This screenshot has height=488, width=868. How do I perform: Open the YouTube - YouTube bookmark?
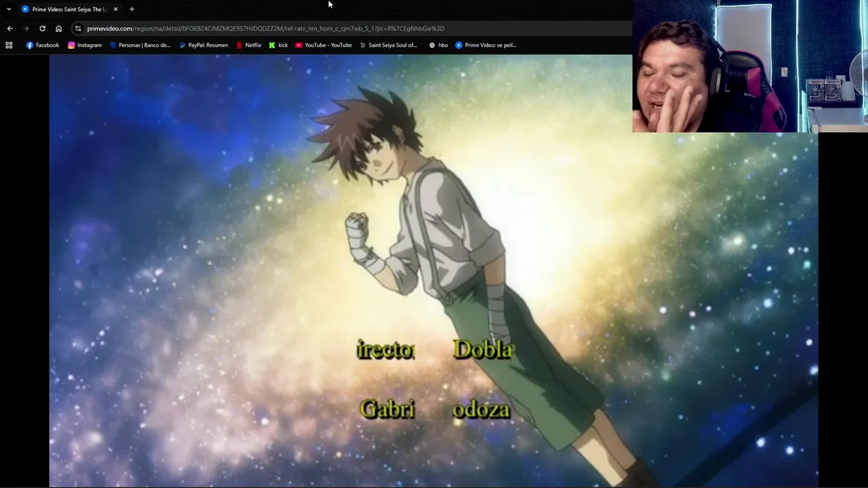(323, 45)
